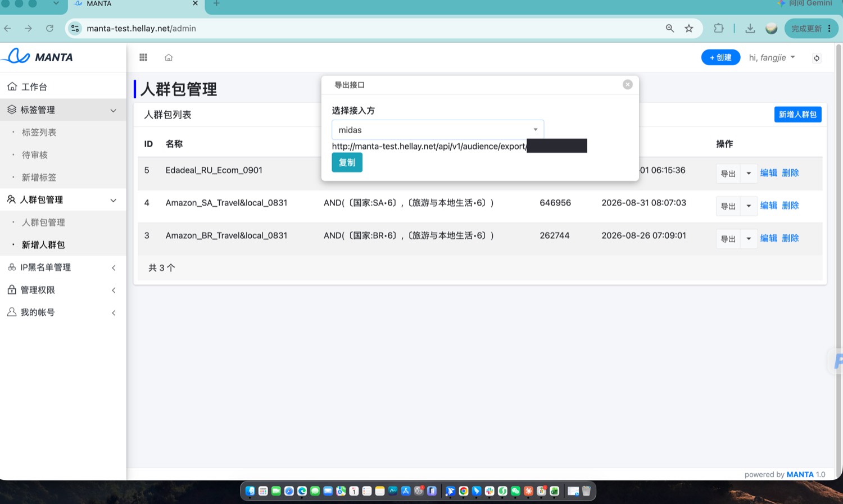Click 导出 for Amazon_BR_Travel&local_0831 row

(x=728, y=238)
